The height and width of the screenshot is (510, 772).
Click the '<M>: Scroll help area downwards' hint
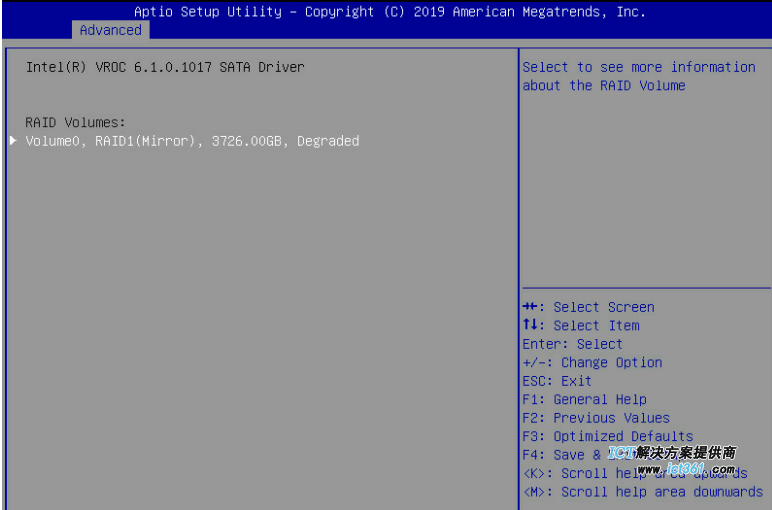point(643,492)
